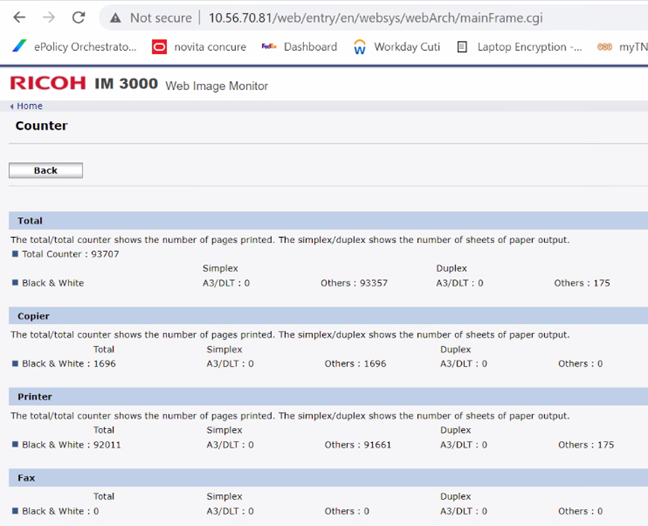The height and width of the screenshot is (526, 648).
Task: Click the Simplex A3/DLT : 0 in Total section
Action: click(226, 283)
